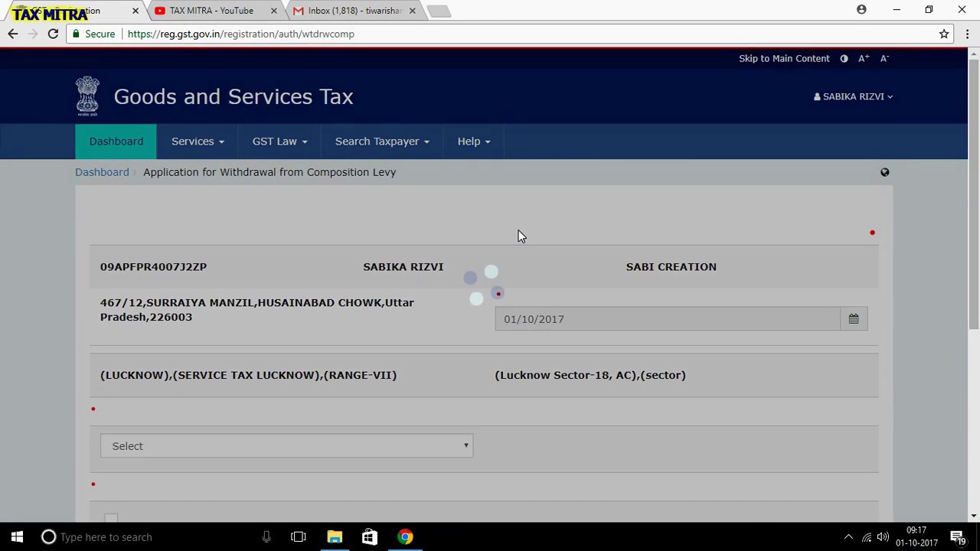Open the Dashboard menu tab

116,142
